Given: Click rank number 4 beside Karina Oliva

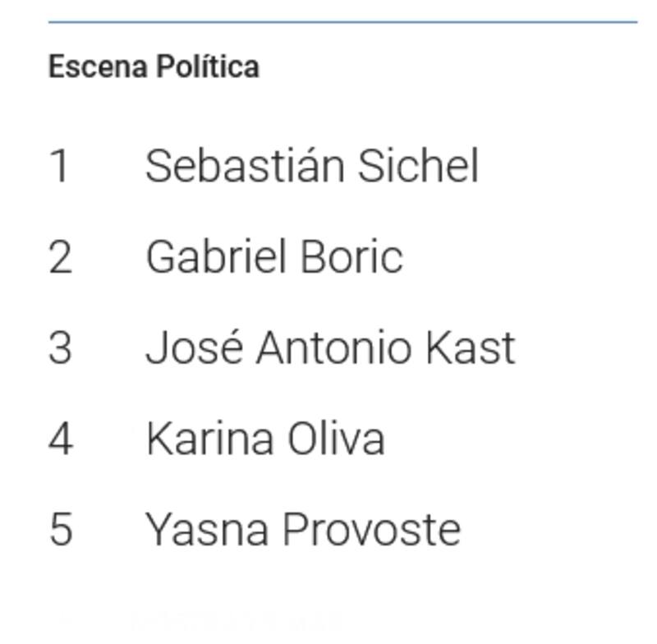Looking at the screenshot, I should [60, 439].
